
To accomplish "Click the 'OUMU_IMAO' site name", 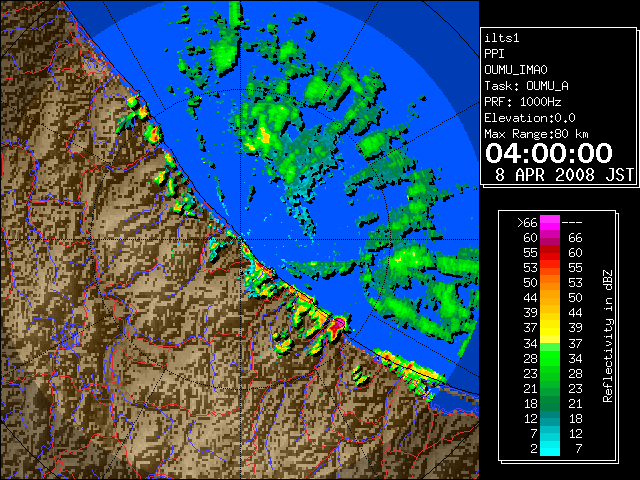I will click(516, 70).
